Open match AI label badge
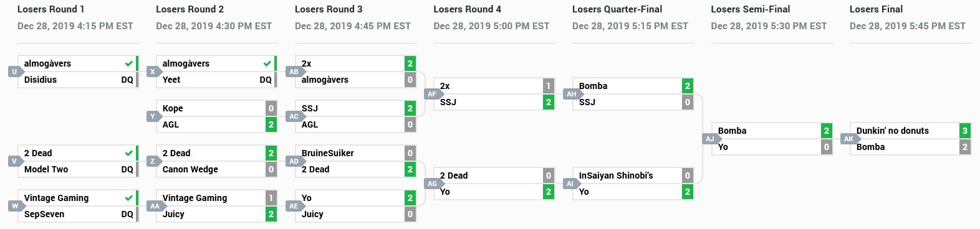This screenshot has width=980, height=229. tap(570, 184)
